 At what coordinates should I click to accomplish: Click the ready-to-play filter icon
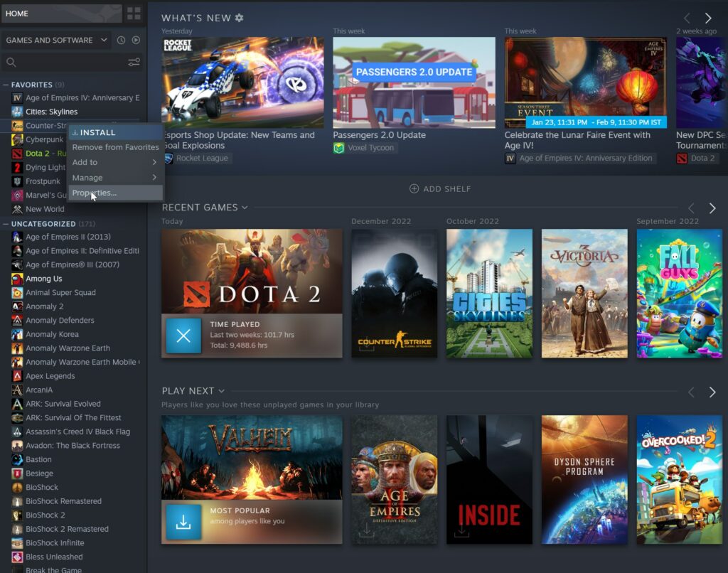(136, 41)
